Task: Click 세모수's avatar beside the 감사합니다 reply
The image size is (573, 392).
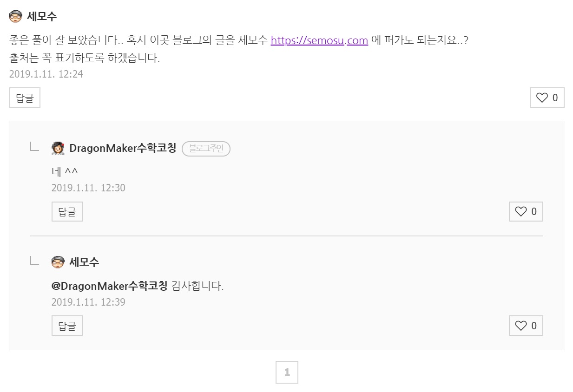Action: pos(58,262)
